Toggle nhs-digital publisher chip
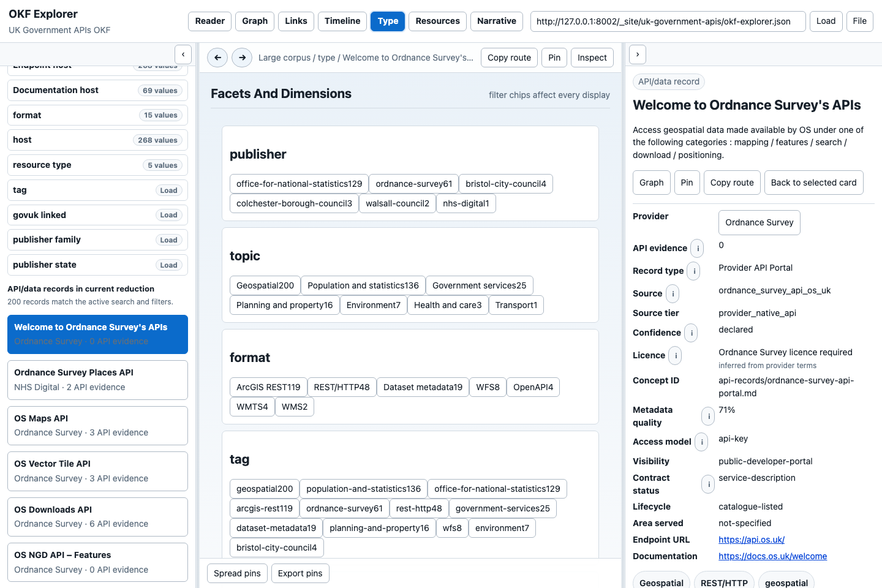Viewport: 882px width, 588px height. pyautogui.click(x=466, y=203)
